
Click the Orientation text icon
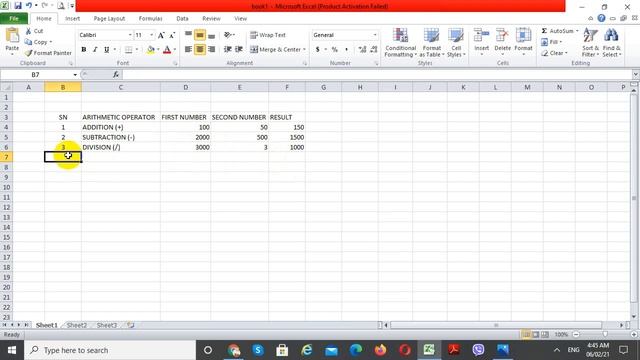click(228, 35)
